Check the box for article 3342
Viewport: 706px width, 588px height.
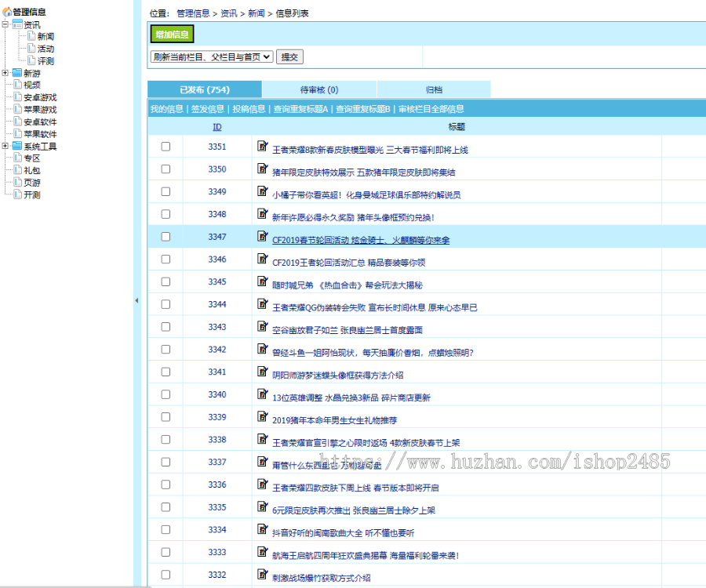(x=166, y=349)
